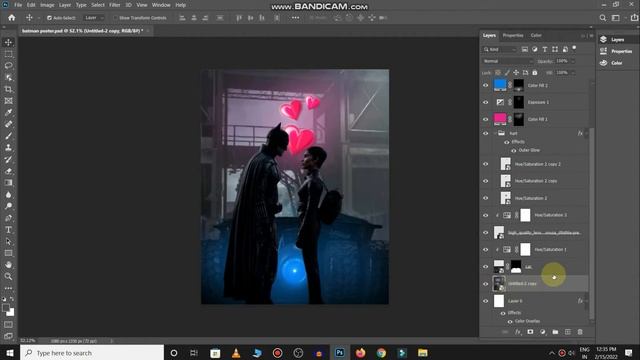Toggle Outer Glow effect visibility
This screenshot has height=360, width=640.
tap(513, 150)
